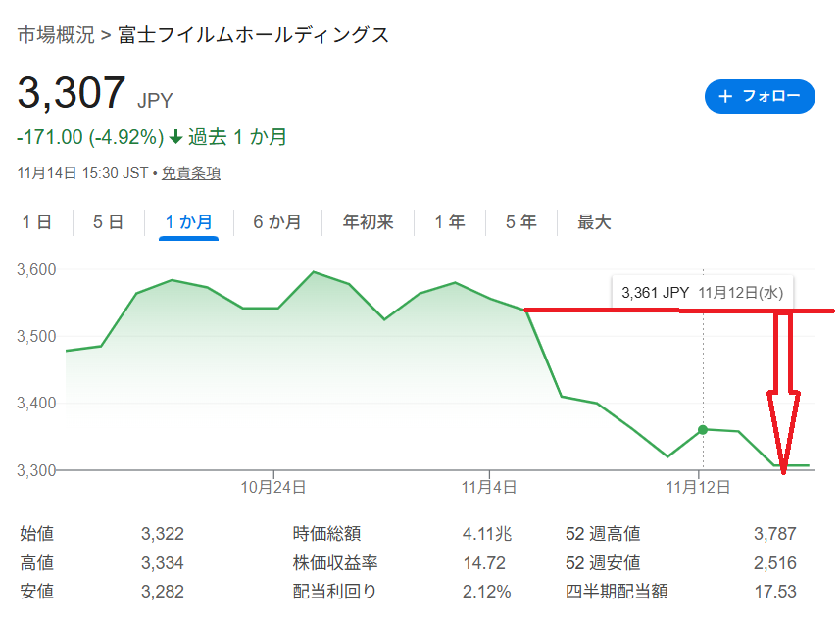Click the 富士フイルムホールディングス title text
This screenshot has height=622, width=840.
253,36
